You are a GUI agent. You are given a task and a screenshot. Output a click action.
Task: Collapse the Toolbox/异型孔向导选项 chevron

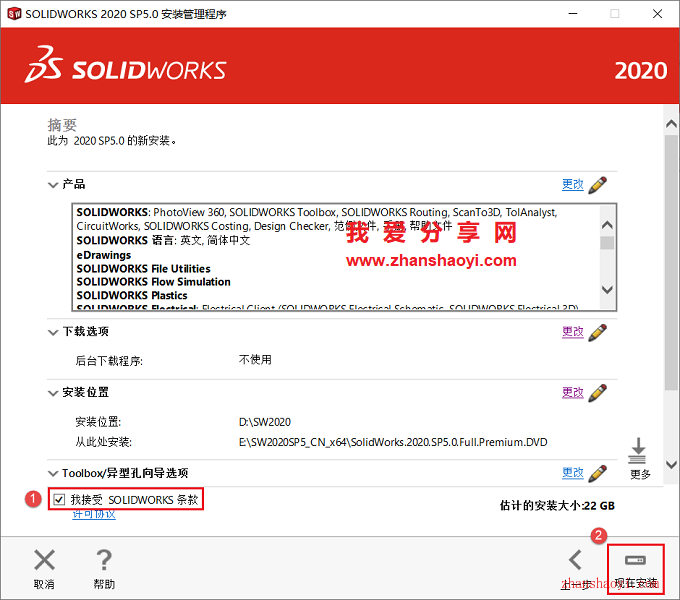53,473
